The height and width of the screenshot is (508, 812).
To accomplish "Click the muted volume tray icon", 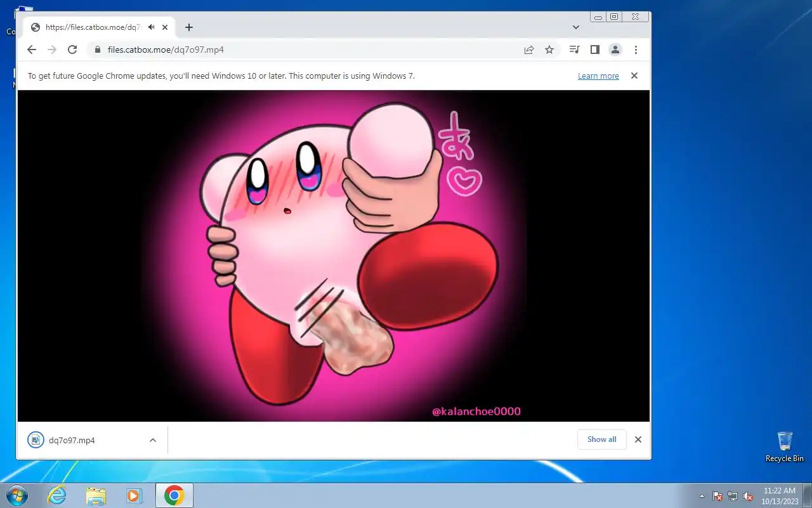I will click(748, 496).
